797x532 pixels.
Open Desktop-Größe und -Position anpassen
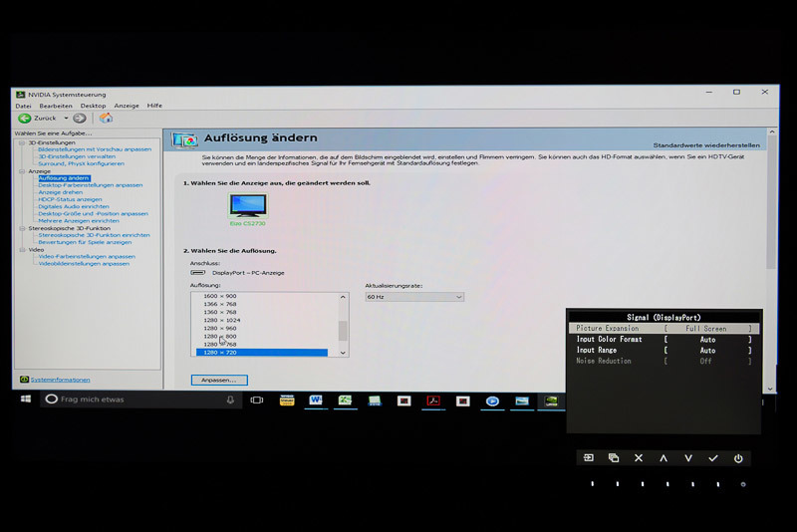pos(93,214)
